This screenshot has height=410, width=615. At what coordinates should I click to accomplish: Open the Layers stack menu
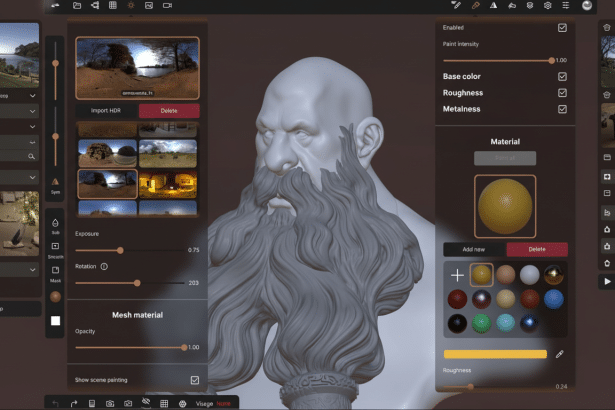pos(530,5)
